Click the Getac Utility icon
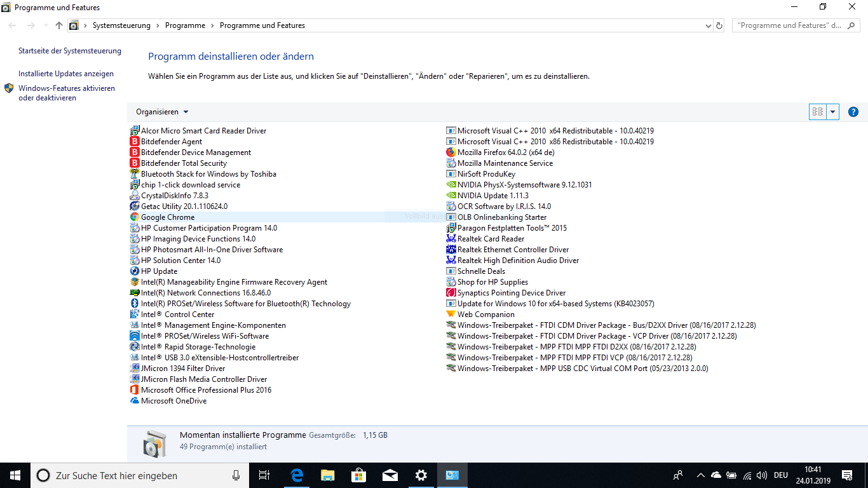868x488 pixels. click(134, 207)
